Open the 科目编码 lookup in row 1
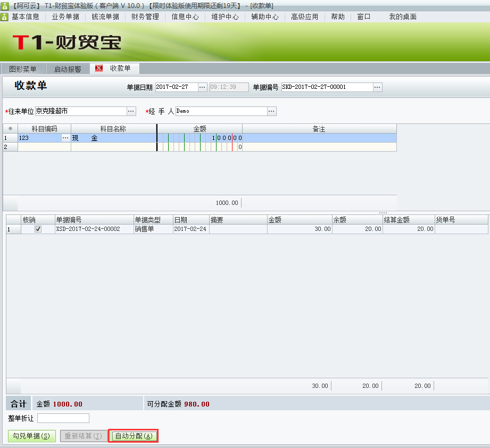 pyautogui.click(x=67, y=137)
